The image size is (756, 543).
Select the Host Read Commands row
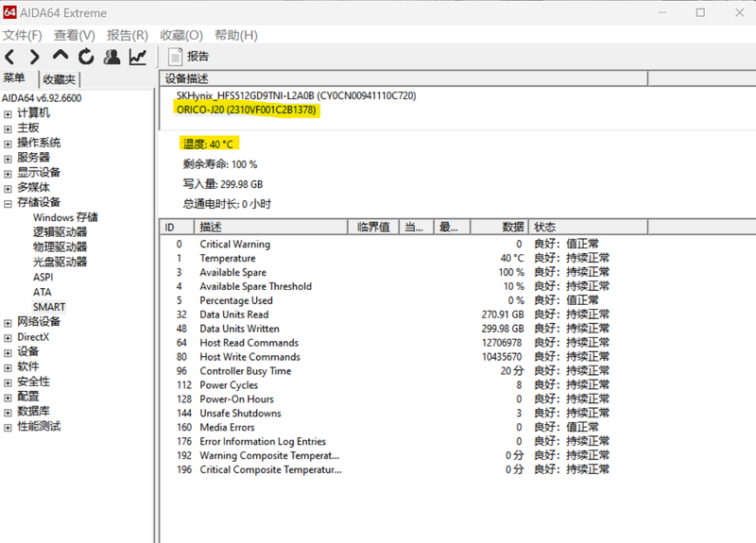click(404, 343)
